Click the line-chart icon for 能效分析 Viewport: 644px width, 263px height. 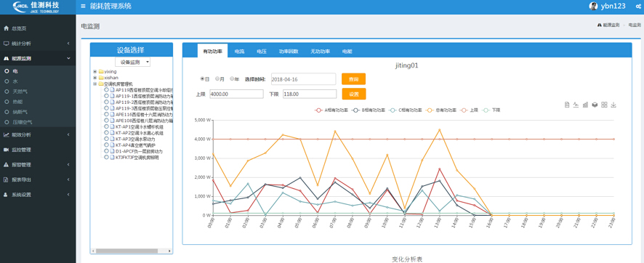[x=6, y=134]
